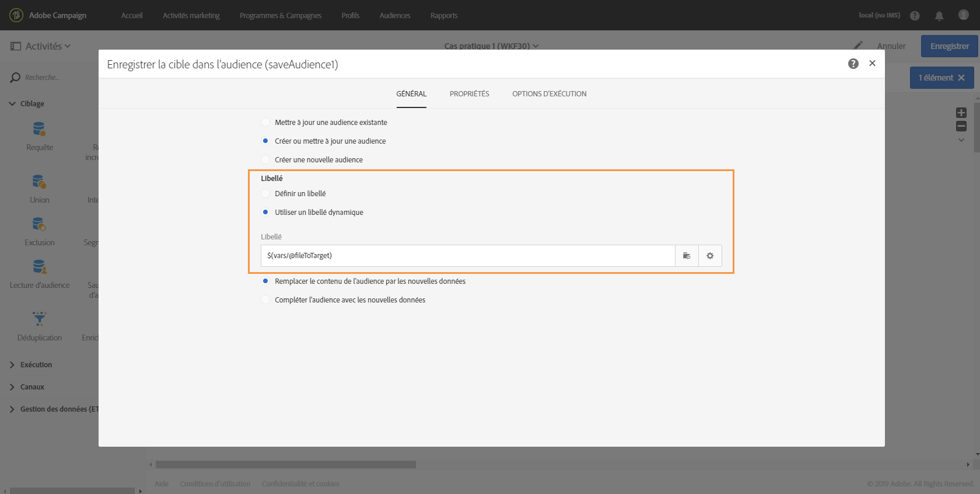Switch to the GÉNÉRAL tab
This screenshot has height=494, width=980.
click(x=411, y=93)
